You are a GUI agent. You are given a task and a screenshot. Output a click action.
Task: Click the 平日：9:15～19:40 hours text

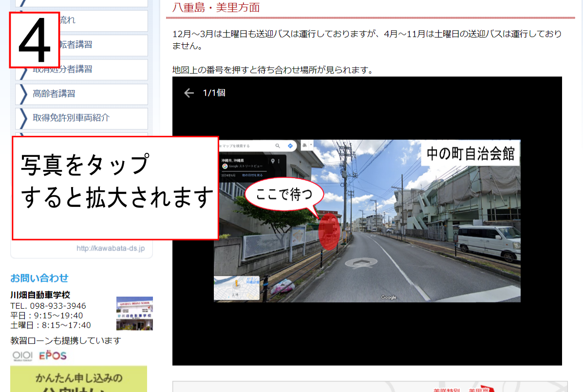click(47, 316)
